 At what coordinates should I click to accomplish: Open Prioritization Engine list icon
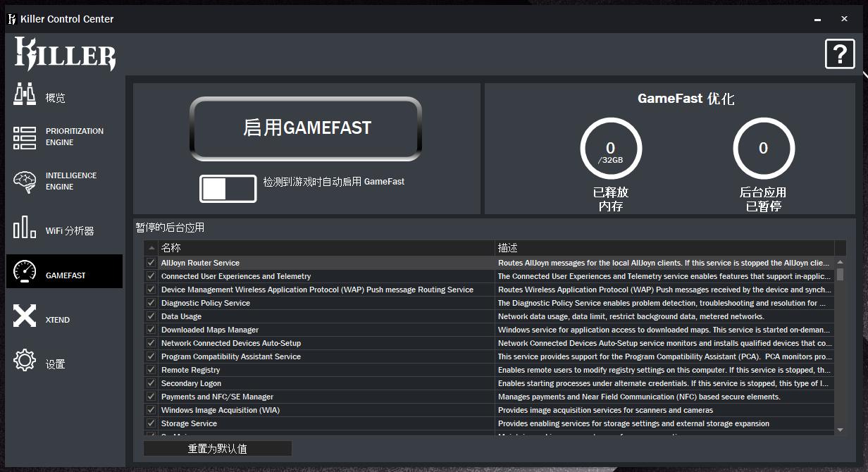pyautogui.click(x=25, y=137)
